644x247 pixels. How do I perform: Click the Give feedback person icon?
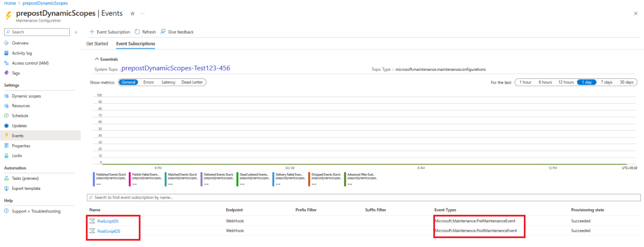(163, 32)
